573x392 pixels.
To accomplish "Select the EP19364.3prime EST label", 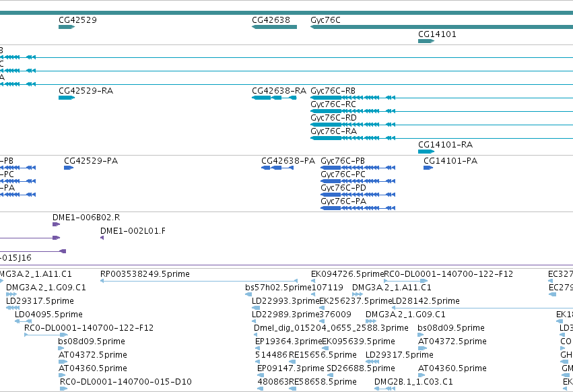I will click(x=288, y=341).
